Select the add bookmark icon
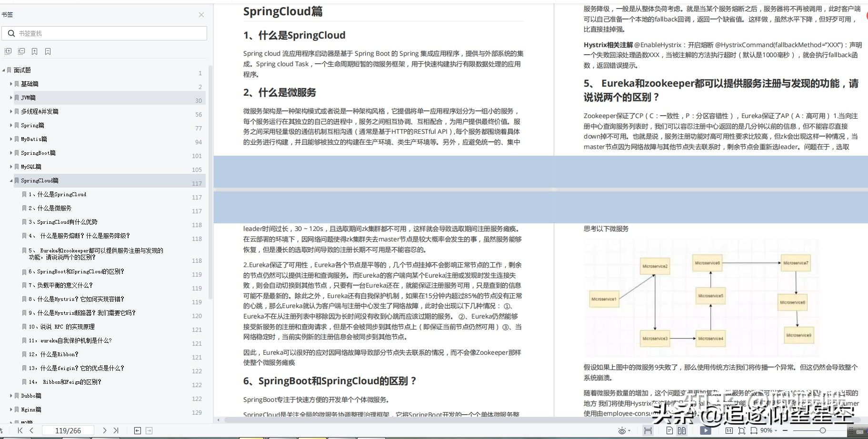 pyautogui.click(x=34, y=51)
